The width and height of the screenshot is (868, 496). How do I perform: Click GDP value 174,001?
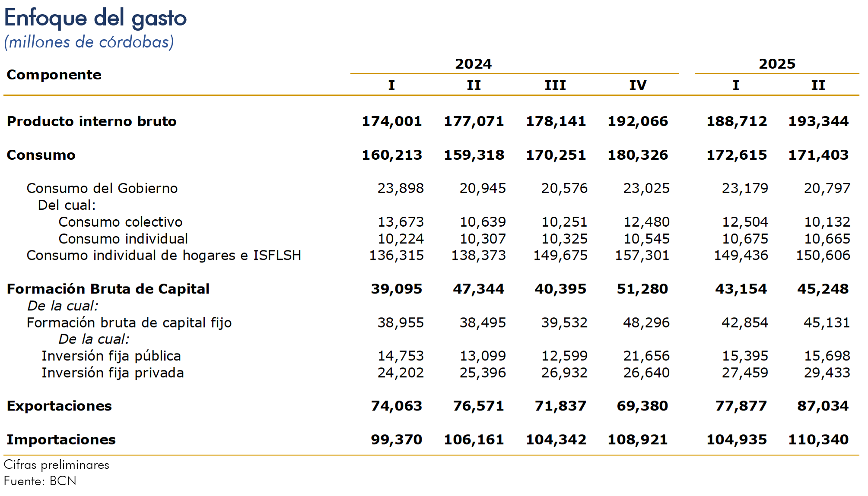(x=391, y=121)
